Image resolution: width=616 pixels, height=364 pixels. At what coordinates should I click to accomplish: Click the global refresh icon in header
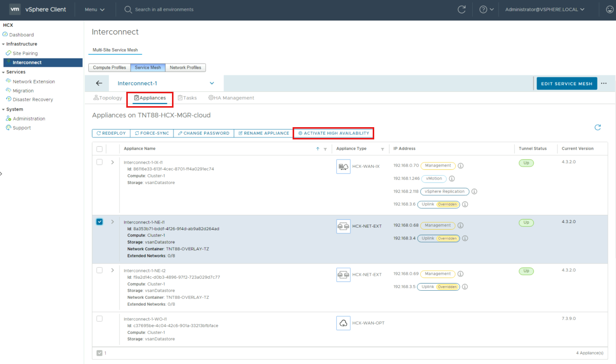[461, 9]
